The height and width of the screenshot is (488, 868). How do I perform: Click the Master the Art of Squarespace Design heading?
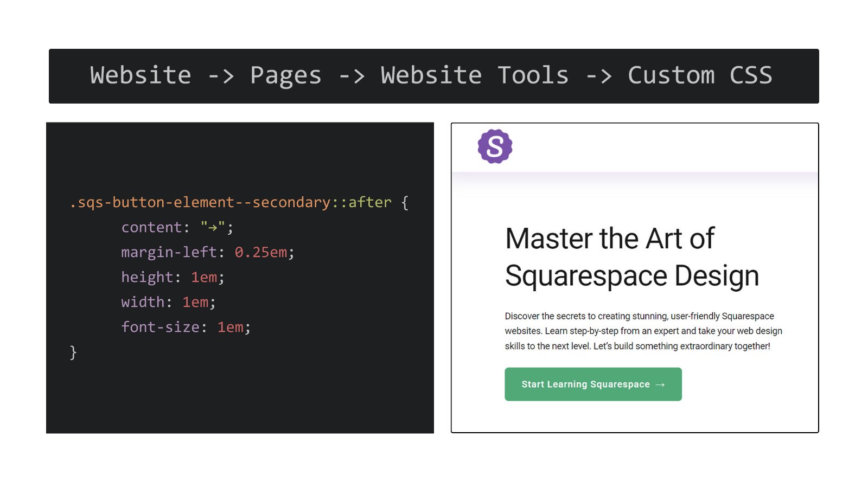pos(631,257)
